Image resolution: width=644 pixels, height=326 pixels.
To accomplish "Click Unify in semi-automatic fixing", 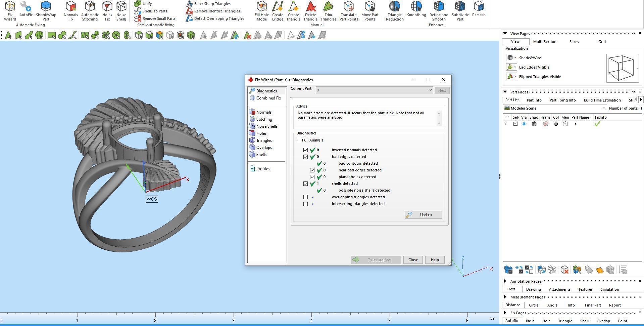I will (x=143, y=4).
